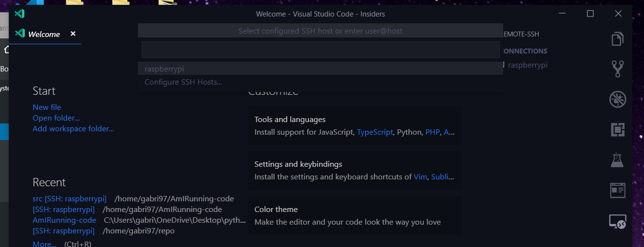Open the Source Control view
The width and height of the screenshot is (644, 247).
(618, 69)
